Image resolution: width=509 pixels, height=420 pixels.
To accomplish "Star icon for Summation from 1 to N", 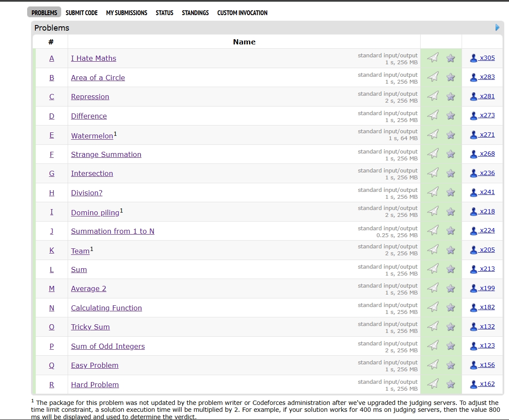I will pyautogui.click(x=450, y=231).
